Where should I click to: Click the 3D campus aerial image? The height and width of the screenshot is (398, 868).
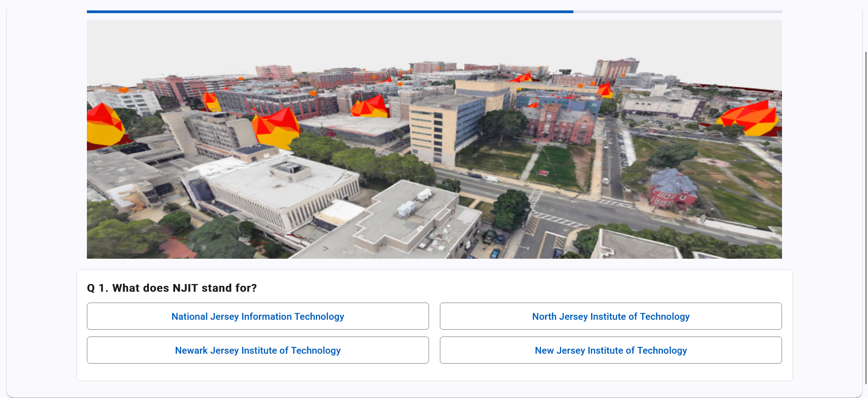coord(434,139)
